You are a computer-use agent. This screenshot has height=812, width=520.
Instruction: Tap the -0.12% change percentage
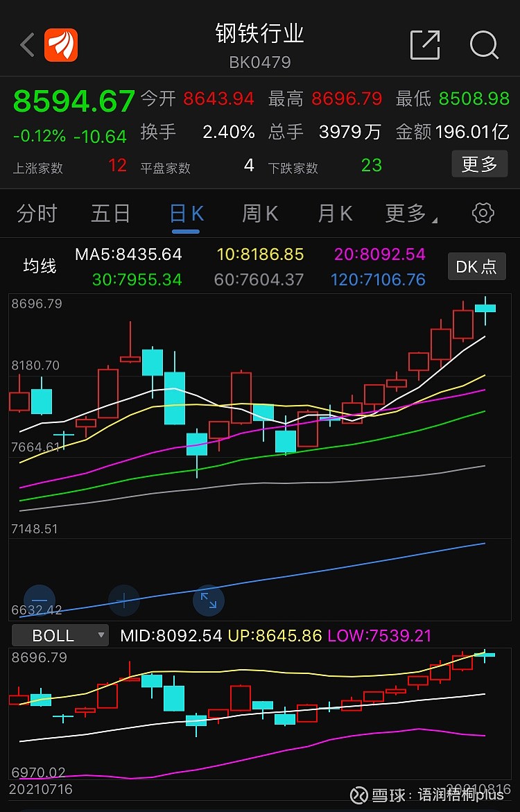[x=40, y=136]
